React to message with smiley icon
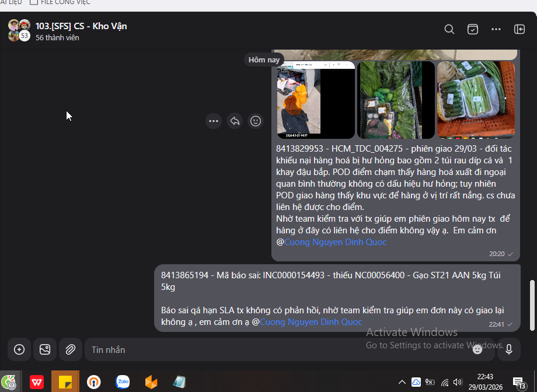The image size is (537, 392). (256, 121)
